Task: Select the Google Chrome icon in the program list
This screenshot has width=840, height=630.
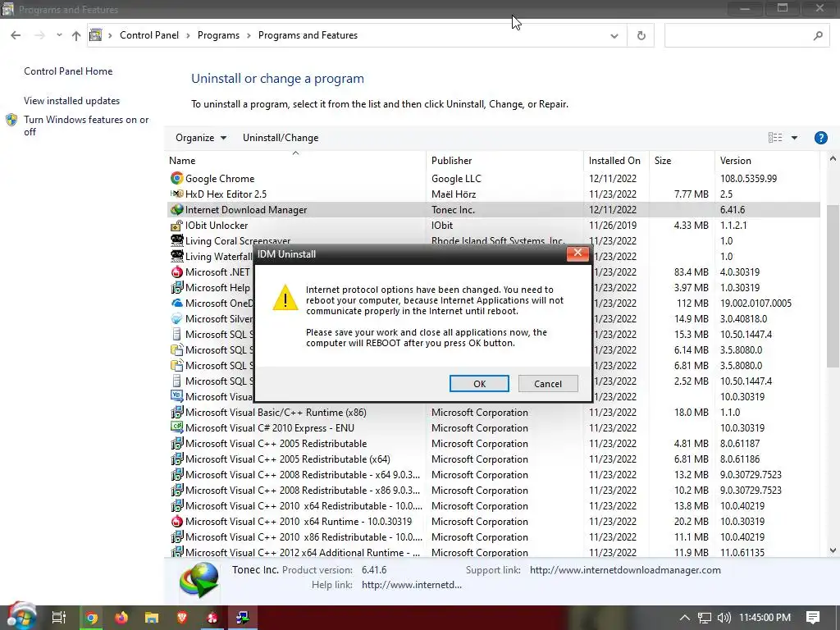Action: [177, 178]
